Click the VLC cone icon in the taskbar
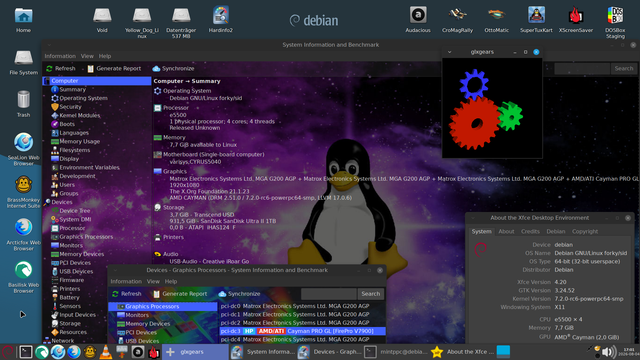 tap(106, 352)
